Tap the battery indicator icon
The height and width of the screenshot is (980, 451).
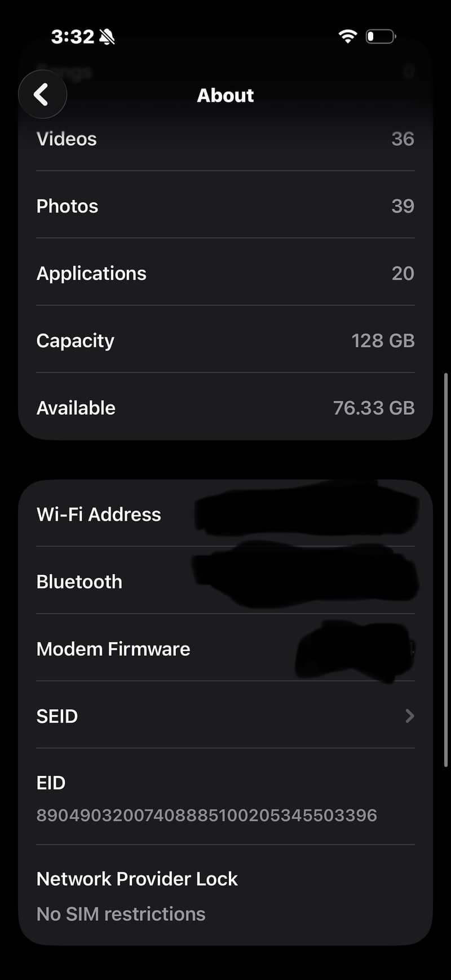pos(381,37)
